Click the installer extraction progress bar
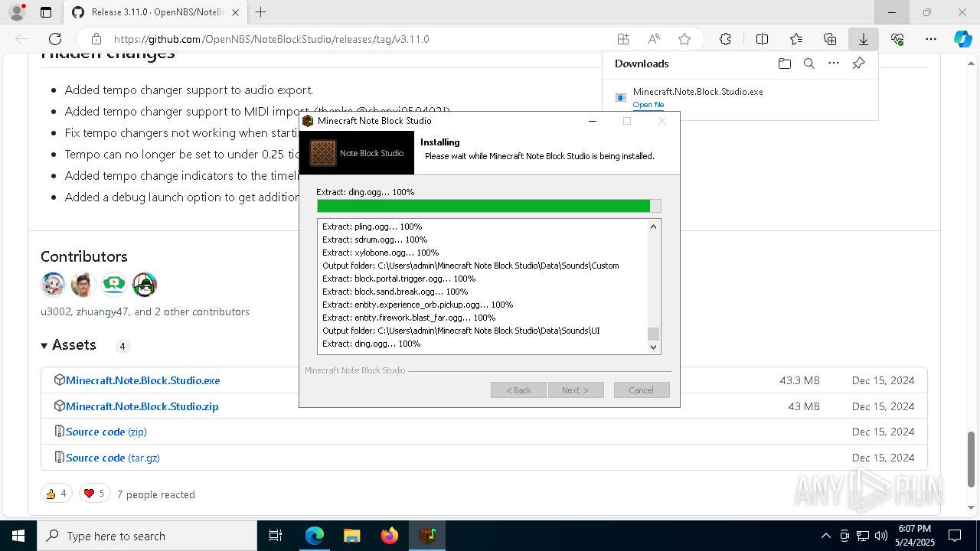Viewport: 980px width, 551px height. tap(488, 206)
